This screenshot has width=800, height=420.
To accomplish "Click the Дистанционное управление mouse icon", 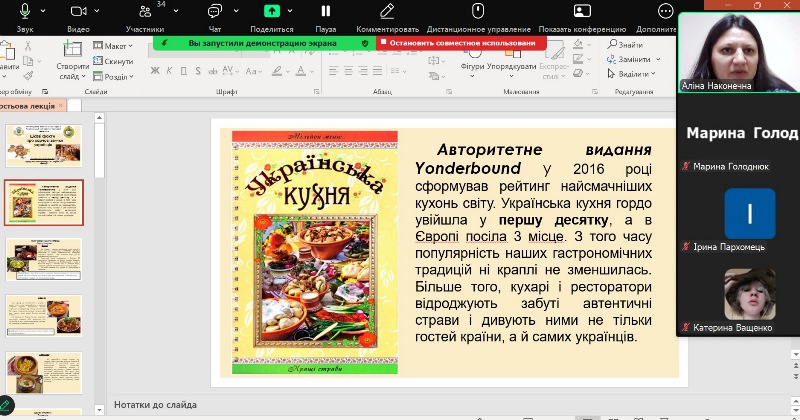I will 477,11.
